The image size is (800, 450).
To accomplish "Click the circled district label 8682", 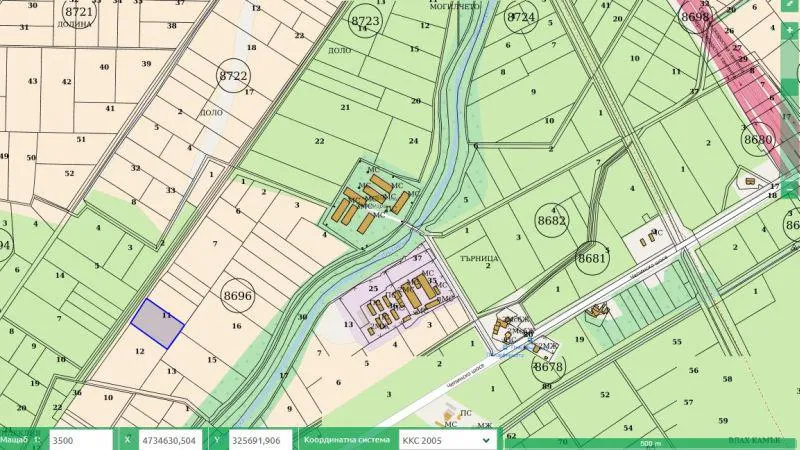I will (551, 221).
